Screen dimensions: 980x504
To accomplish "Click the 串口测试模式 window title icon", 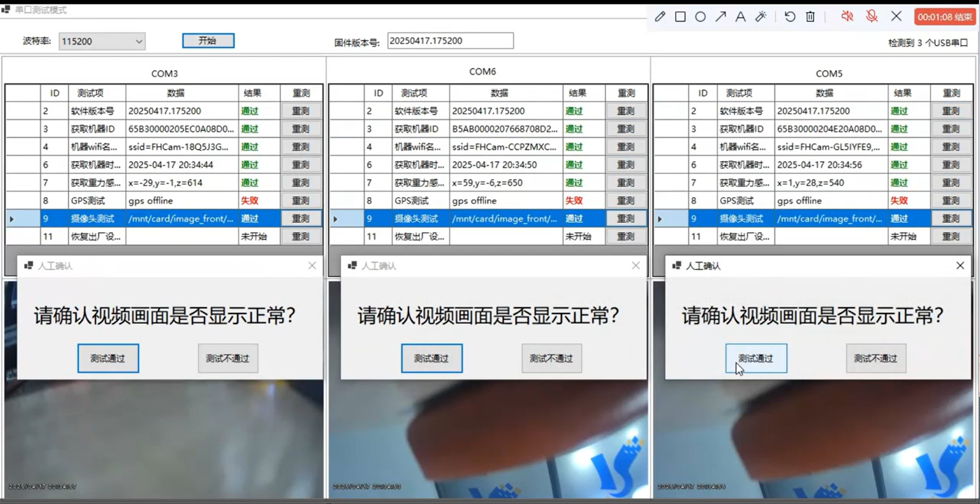I will pyautogui.click(x=5, y=9).
